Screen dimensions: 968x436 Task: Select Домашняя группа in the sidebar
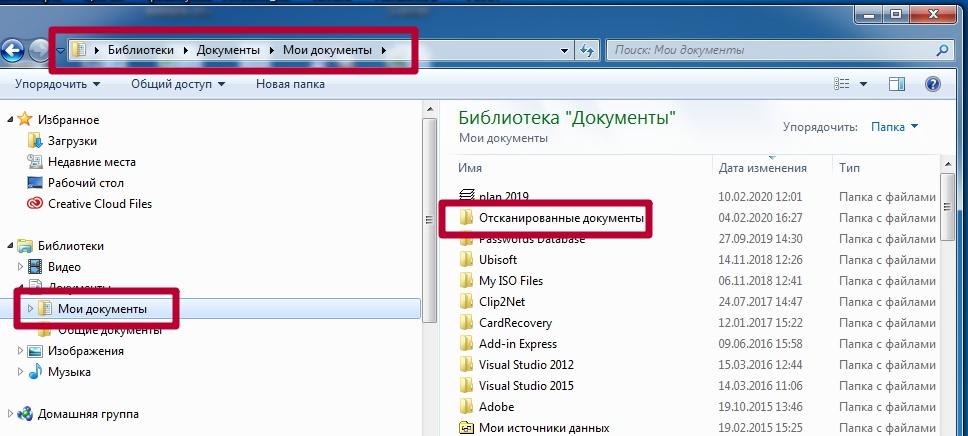pyautogui.click(x=88, y=414)
